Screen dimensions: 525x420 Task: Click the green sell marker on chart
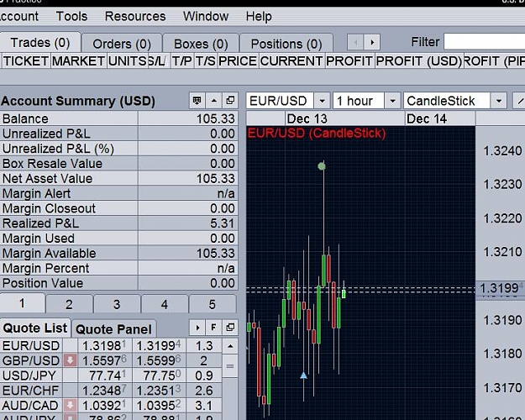[322, 165]
